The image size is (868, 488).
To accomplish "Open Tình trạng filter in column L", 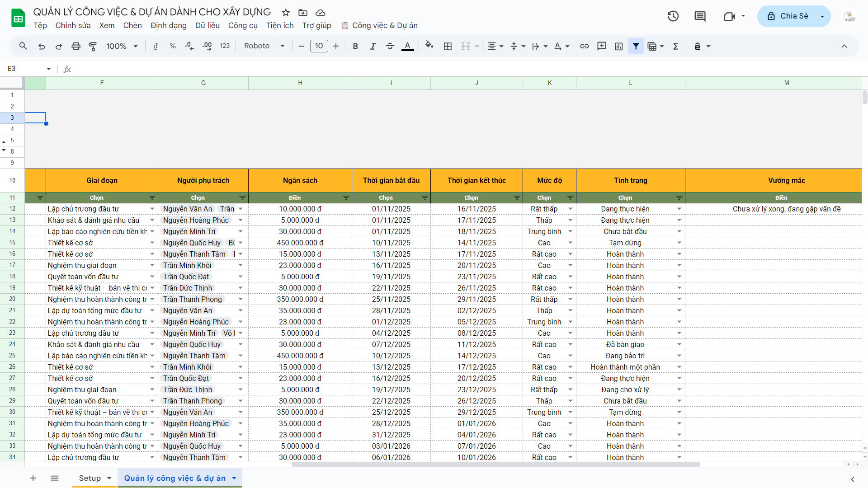I will pos(679,198).
